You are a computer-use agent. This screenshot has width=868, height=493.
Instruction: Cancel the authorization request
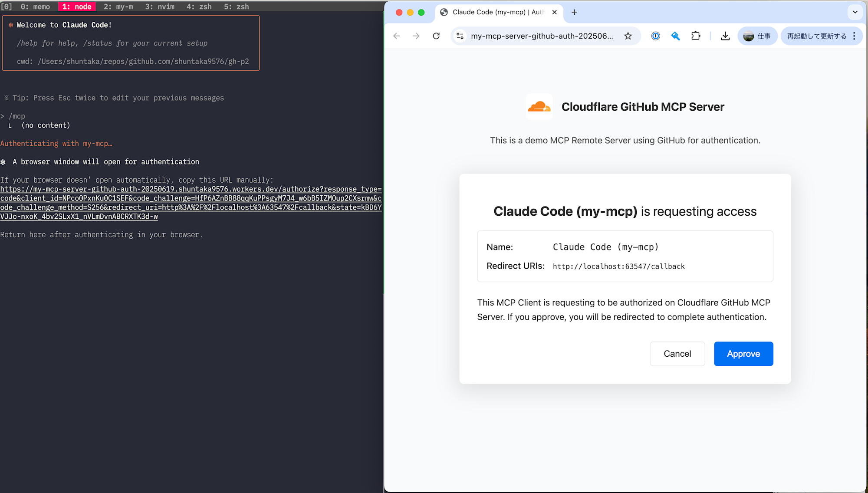[677, 354]
